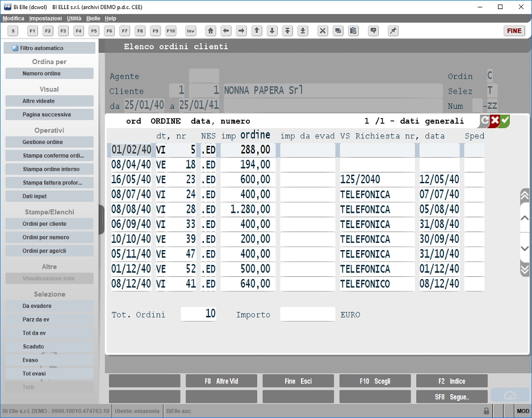Click the paste clipboard toolbar icon

[353, 31]
